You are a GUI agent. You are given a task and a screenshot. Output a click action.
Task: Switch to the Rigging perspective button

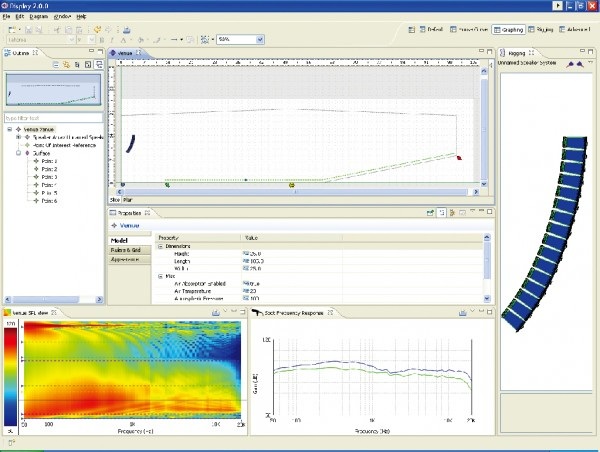[x=542, y=30]
